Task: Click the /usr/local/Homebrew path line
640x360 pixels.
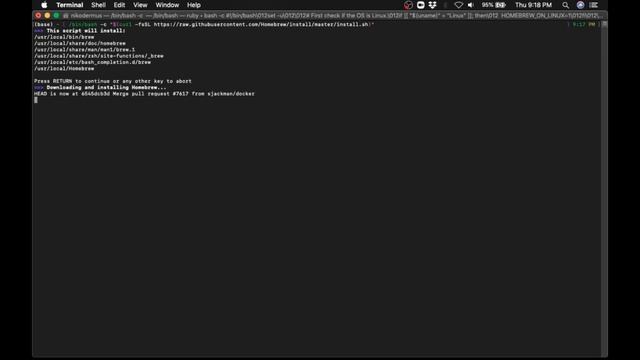Action: pos(64,69)
